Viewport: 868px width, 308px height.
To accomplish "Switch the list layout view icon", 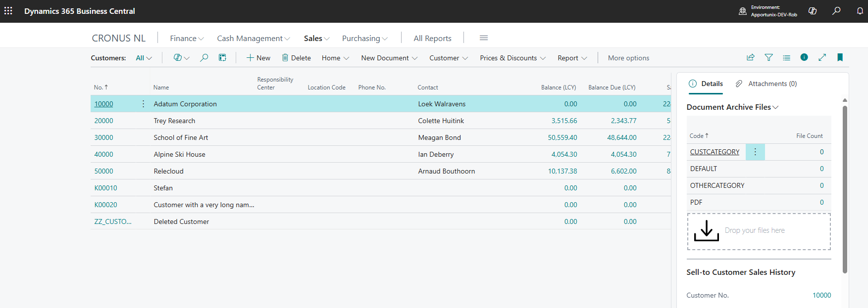I will pos(786,57).
